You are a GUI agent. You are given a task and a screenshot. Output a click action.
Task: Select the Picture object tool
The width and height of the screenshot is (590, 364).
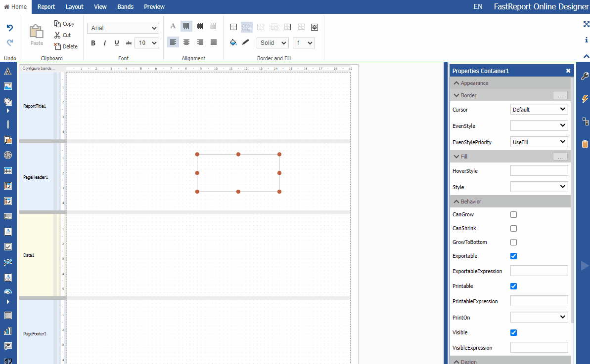pyautogui.click(x=8, y=86)
